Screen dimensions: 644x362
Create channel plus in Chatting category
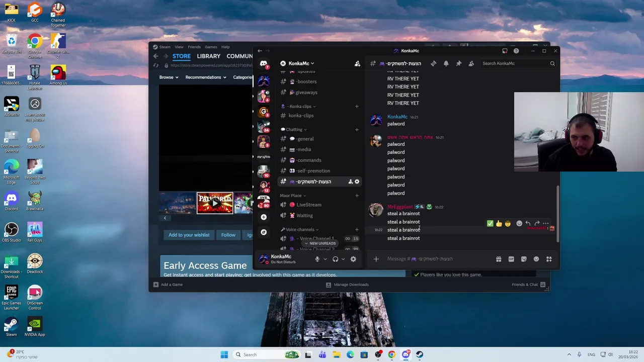357,129
